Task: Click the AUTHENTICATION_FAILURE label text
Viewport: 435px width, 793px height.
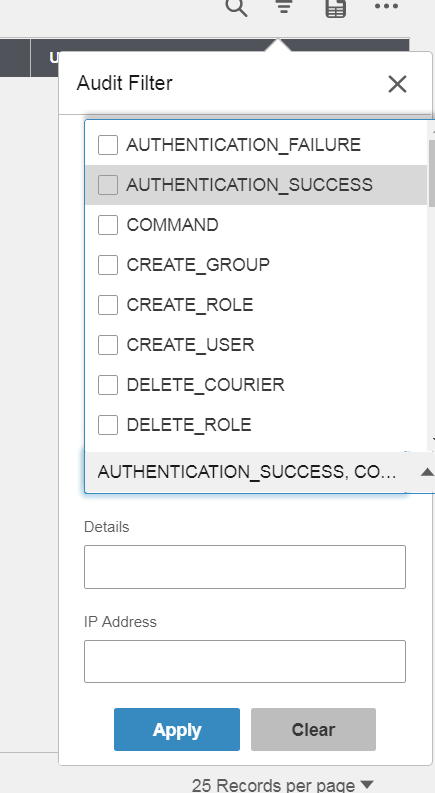Action: [244, 145]
